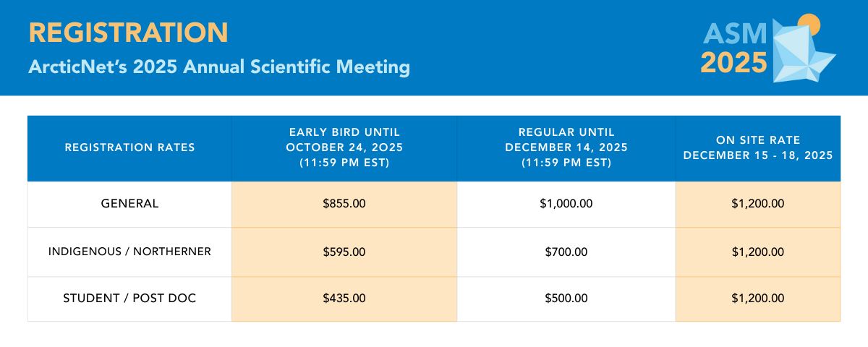Select the Early Bird until October 24 header
This screenshot has width=868, height=347.
[x=344, y=147]
